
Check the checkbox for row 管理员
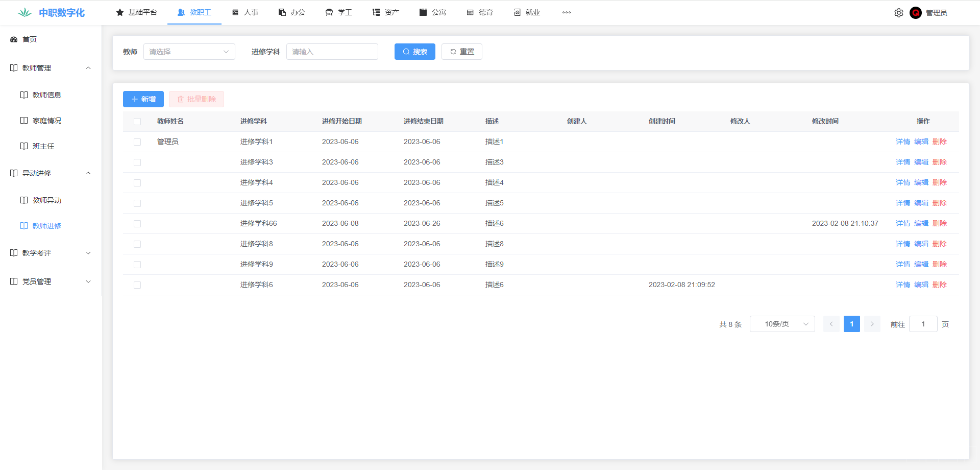click(137, 142)
